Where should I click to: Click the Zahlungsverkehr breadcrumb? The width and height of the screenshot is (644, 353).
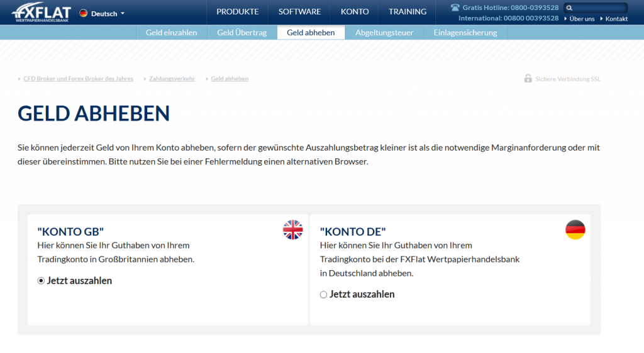tap(172, 79)
